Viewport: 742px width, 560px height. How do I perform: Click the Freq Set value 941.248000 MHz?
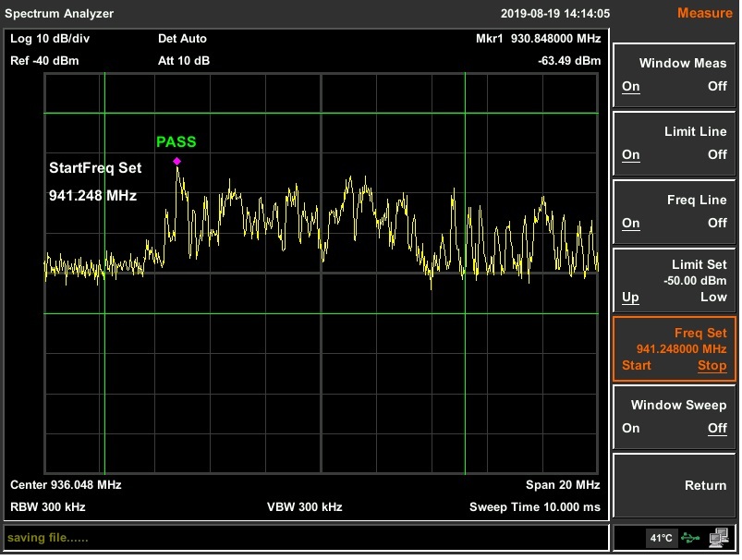681,349
